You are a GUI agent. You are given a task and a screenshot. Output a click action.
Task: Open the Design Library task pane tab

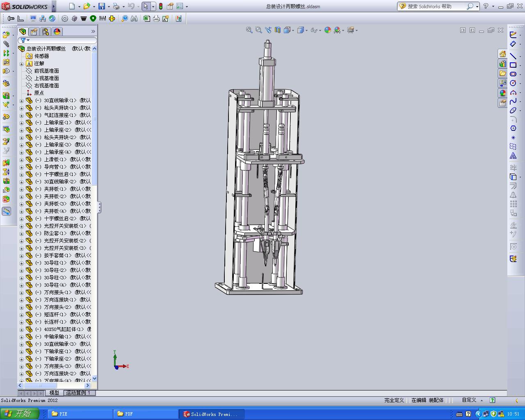[x=502, y=64]
